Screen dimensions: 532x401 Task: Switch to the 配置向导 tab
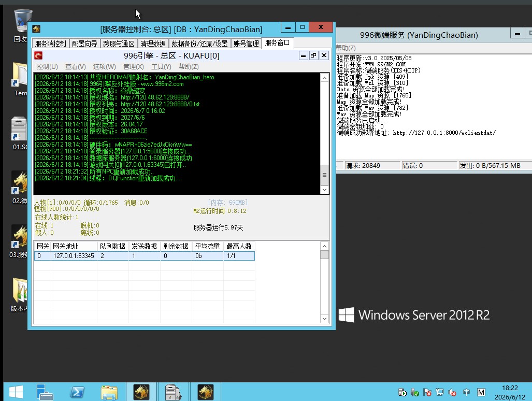pos(84,44)
